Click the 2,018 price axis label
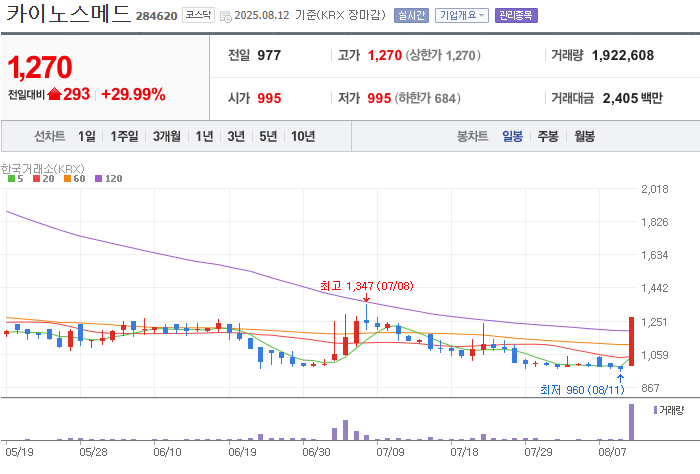 click(x=655, y=189)
